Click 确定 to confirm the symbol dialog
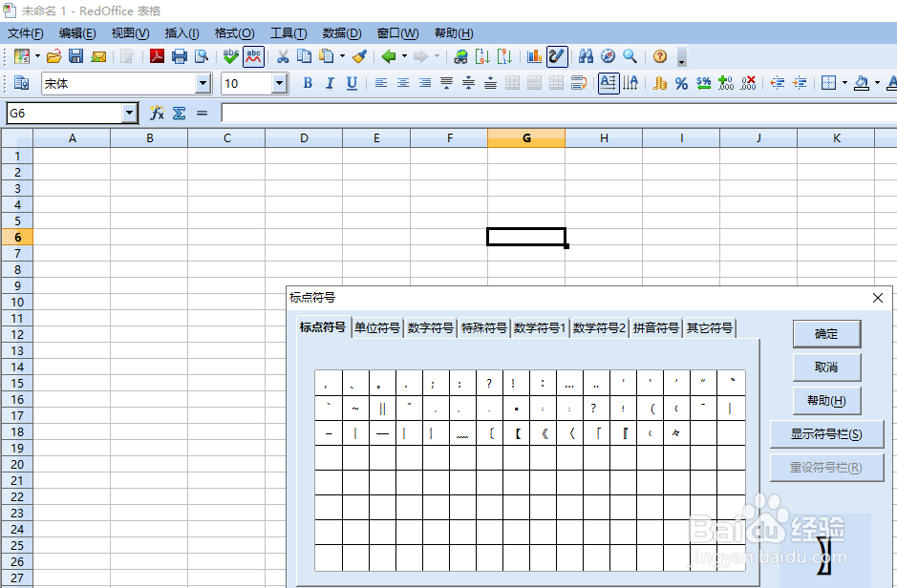 click(x=825, y=334)
